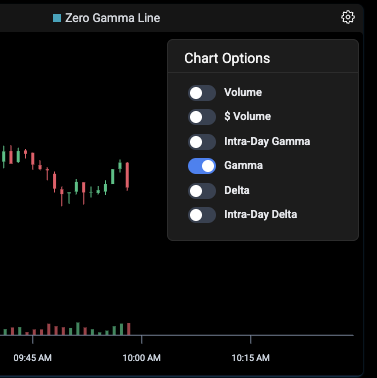Viewport: 377px width, 378px height.
Task: Select the 10:00 AM time axis label
Action: point(141,358)
